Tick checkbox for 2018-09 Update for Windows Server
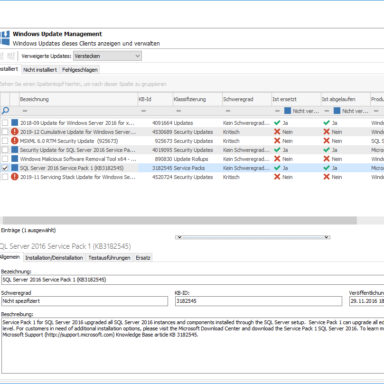 click(x=5, y=123)
